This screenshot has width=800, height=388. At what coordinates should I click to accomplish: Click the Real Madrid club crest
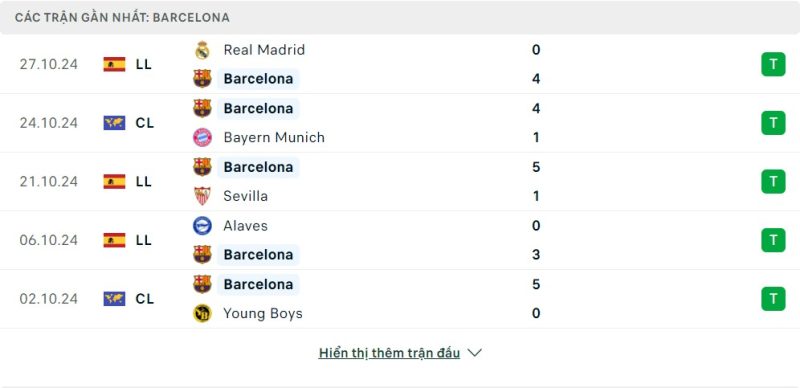202,50
